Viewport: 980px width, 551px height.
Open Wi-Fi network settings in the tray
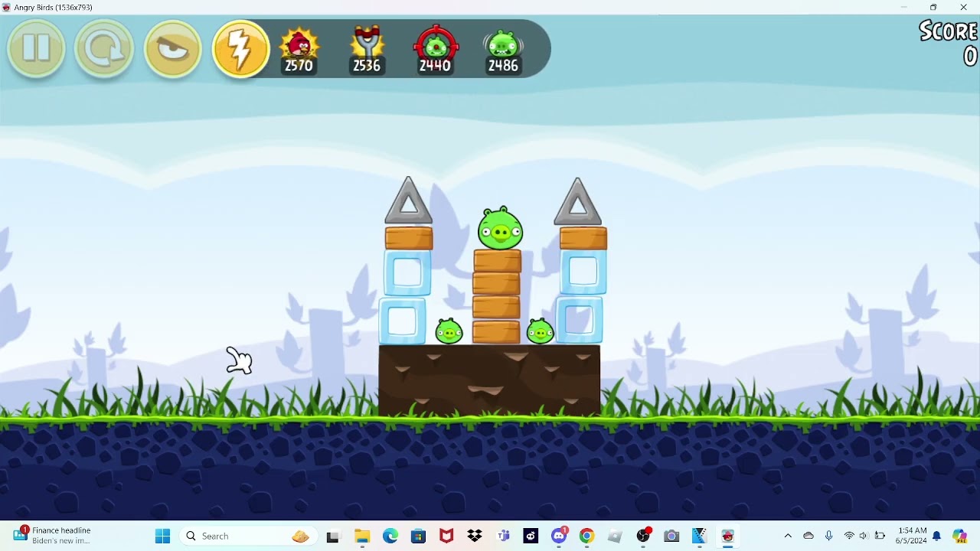849,536
